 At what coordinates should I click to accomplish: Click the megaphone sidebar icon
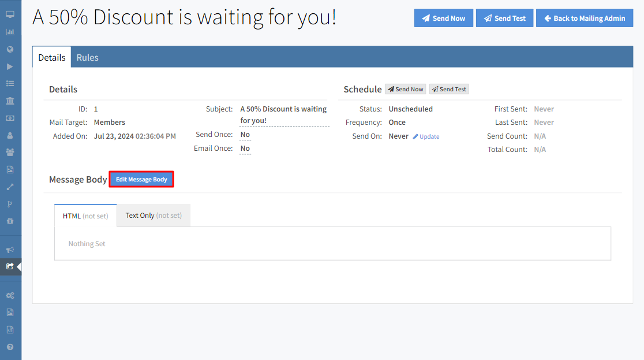tap(10, 250)
